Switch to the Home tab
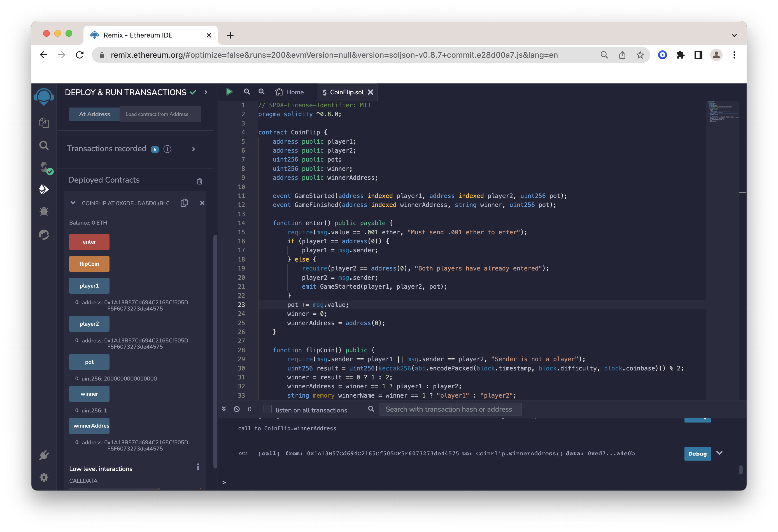 pyautogui.click(x=290, y=92)
